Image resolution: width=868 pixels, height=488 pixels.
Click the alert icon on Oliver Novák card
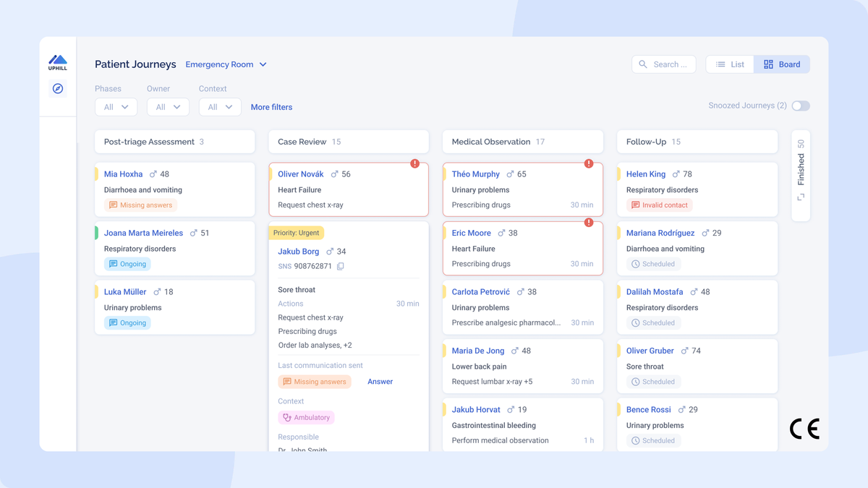click(414, 163)
